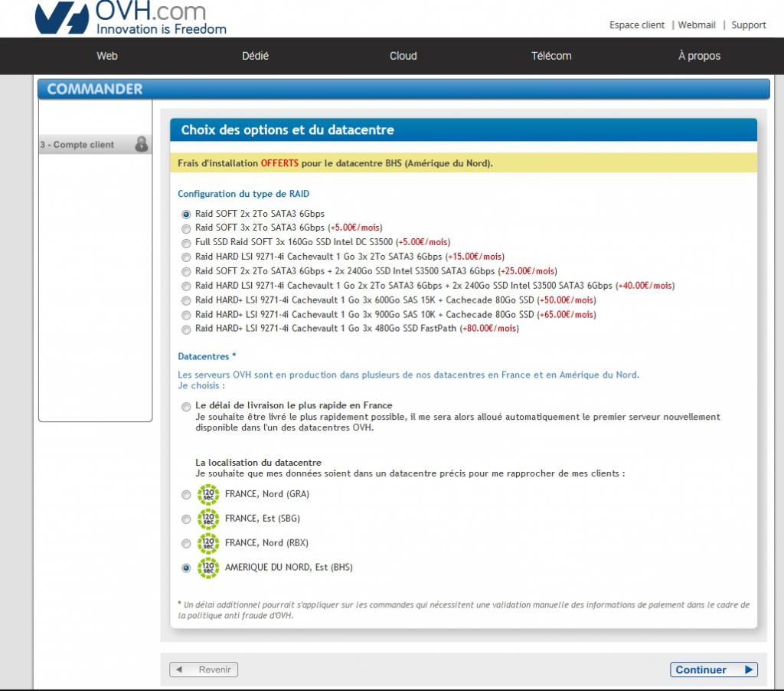Choose Full SSD Raid SOFT 3x 160Go option
Viewport: 784px width, 691px height.
coord(186,243)
